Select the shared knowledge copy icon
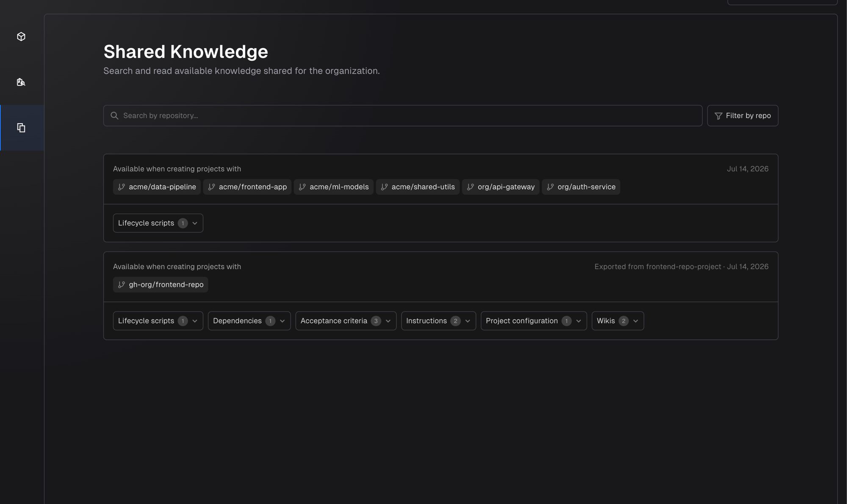This screenshot has height=504, width=847. [21, 128]
